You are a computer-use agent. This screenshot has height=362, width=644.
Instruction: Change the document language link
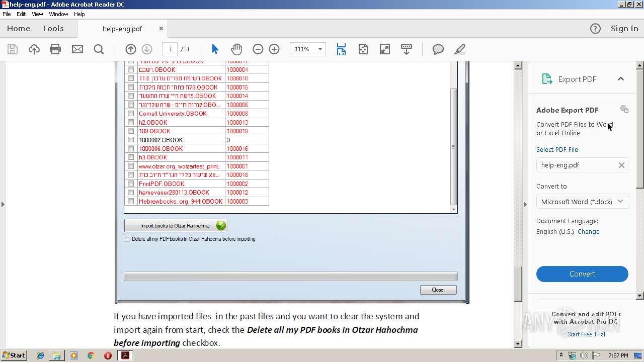coord(588,232)
